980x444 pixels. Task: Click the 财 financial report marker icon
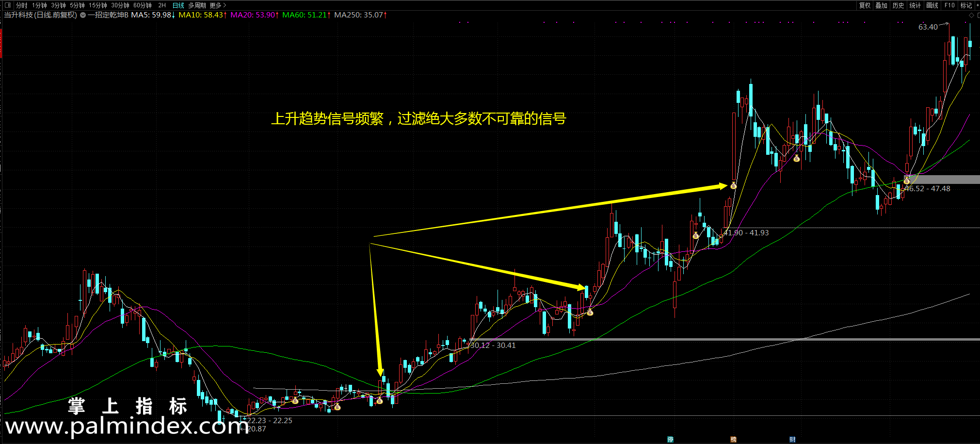point(792,440)
